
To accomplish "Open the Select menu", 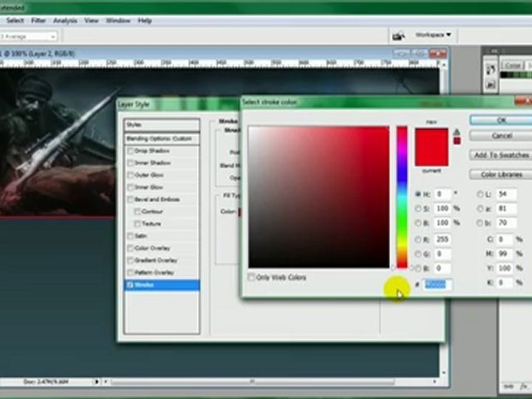I will click(15, 21).
